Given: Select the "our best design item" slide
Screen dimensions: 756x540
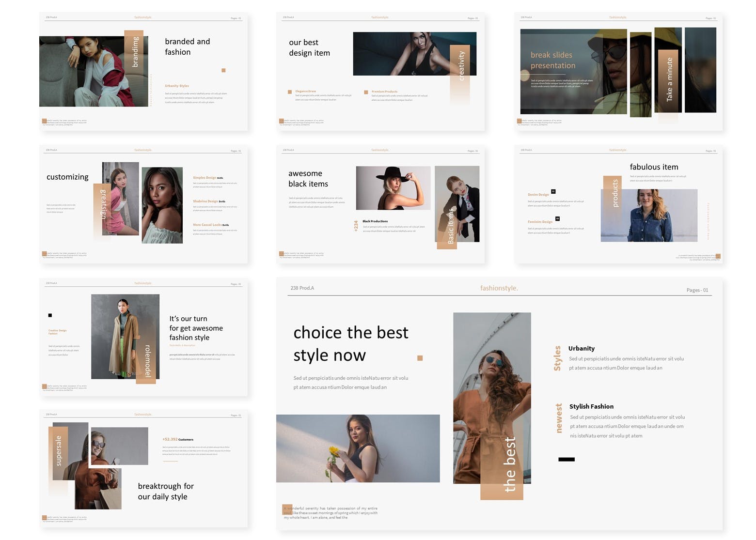Looking at the screenshot, I should [380, 72].
